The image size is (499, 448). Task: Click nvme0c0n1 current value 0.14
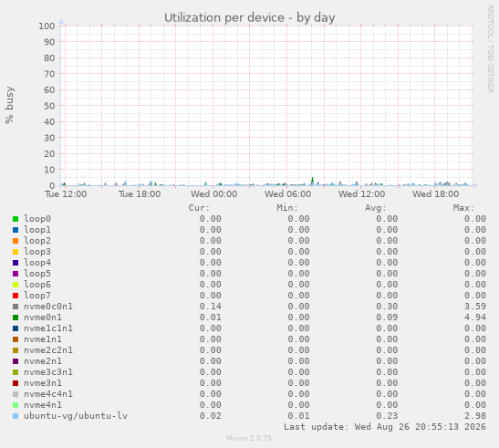tap(211, 307)
